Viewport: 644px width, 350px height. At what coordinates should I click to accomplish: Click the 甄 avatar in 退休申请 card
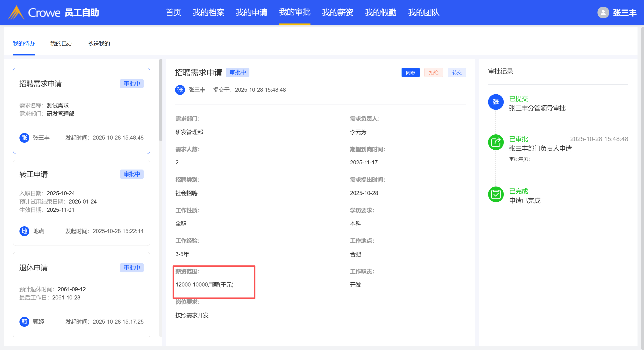[x=24, y=322]
